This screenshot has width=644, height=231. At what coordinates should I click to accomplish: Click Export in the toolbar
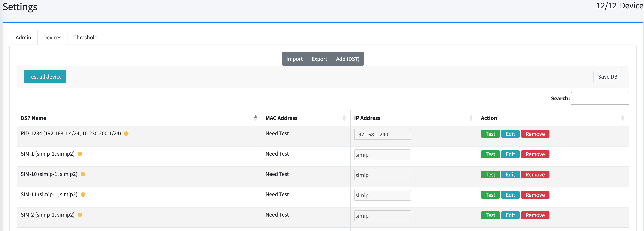point(319,59)
